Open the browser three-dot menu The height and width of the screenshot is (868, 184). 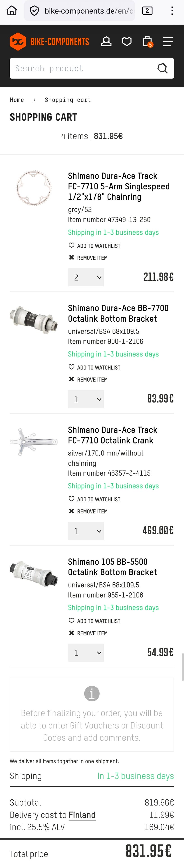pyautogui.click(x=172, y=11)
